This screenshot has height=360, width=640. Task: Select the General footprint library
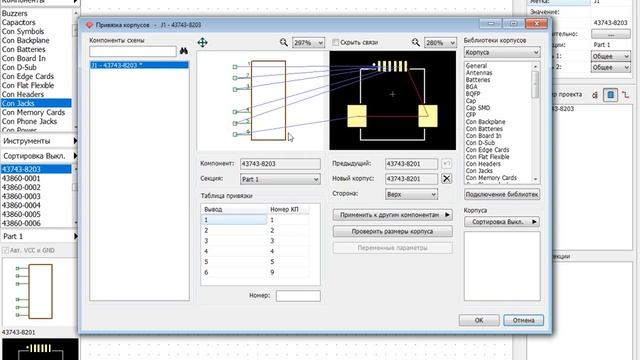(x=476, y=66)
